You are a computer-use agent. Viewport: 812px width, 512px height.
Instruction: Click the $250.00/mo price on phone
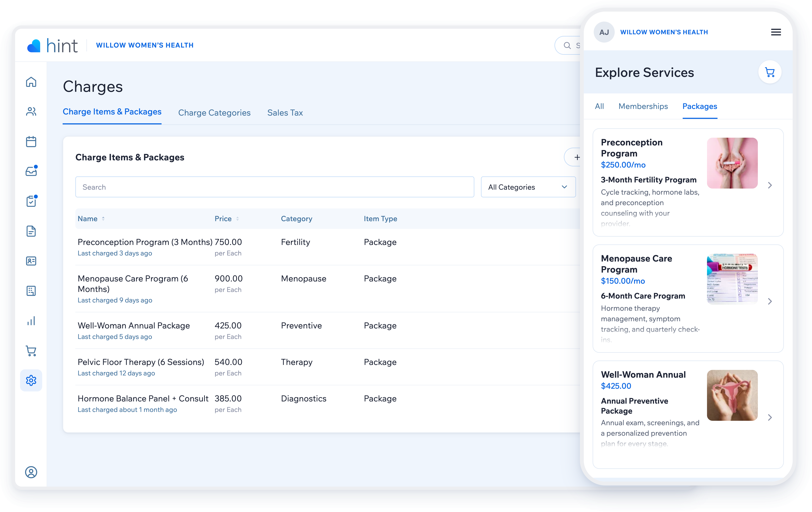point(623,165)
